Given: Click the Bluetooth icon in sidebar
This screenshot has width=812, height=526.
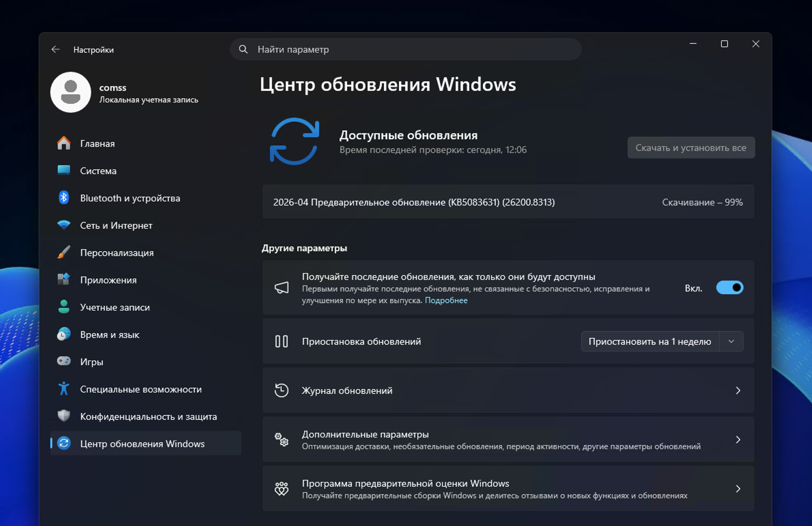Looking at the screenshot, I should (64, 198).
